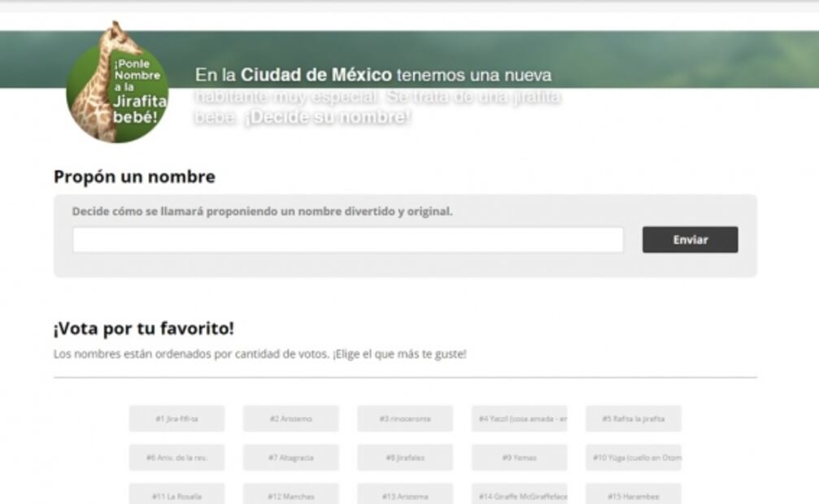Pick the #6 Anív. de la rev. name
Screen dimensions: 819x504
pyautogui.click(x=176, y=458)
